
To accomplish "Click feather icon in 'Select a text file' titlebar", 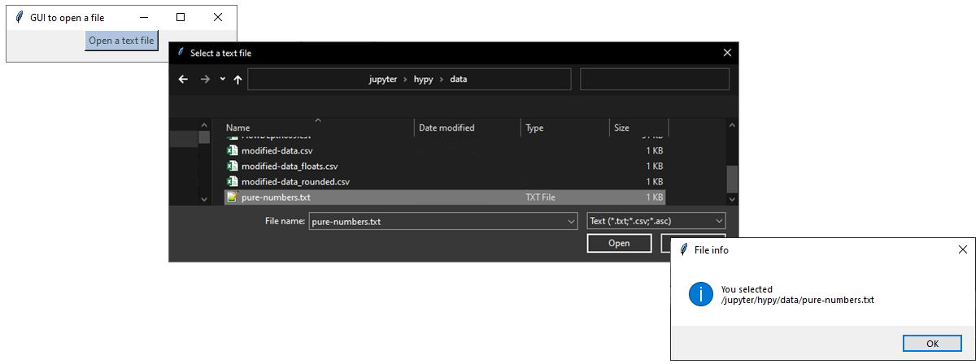I will pyautogui.click(x=181, y=53).
